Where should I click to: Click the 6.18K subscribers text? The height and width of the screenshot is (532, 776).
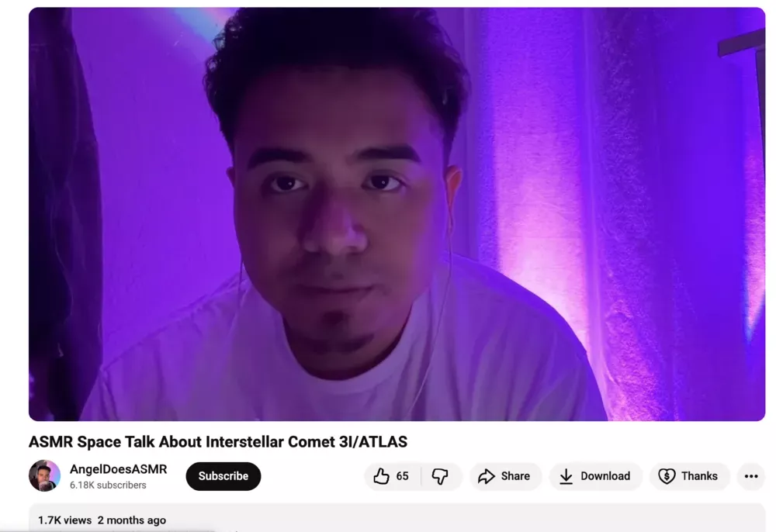point(108,485)
